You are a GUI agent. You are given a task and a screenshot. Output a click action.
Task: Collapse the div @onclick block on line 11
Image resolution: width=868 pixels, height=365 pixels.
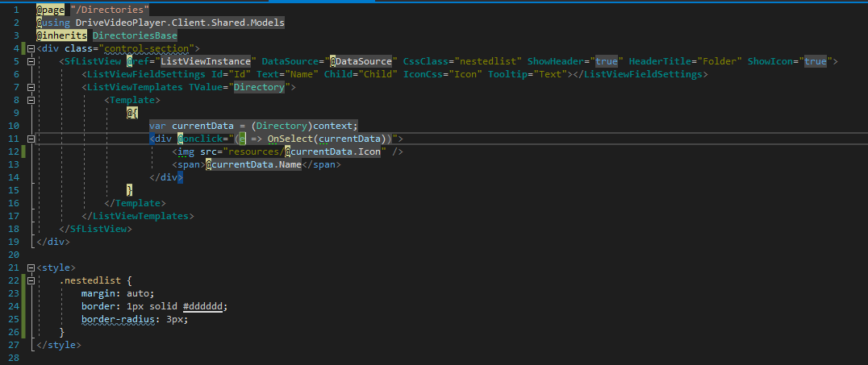tap(31, 139)
